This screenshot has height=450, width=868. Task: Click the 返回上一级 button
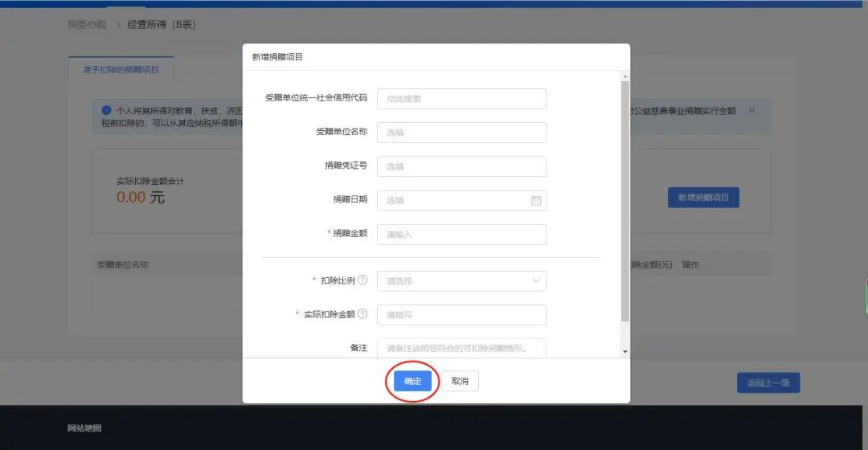click(768, 382)
